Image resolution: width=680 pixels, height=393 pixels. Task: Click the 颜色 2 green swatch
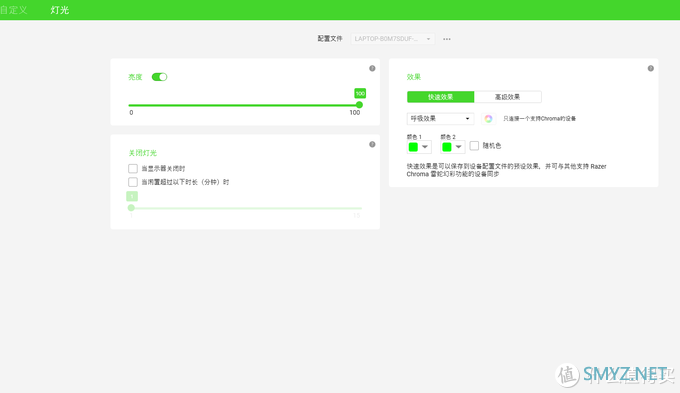tap(447, 147)
